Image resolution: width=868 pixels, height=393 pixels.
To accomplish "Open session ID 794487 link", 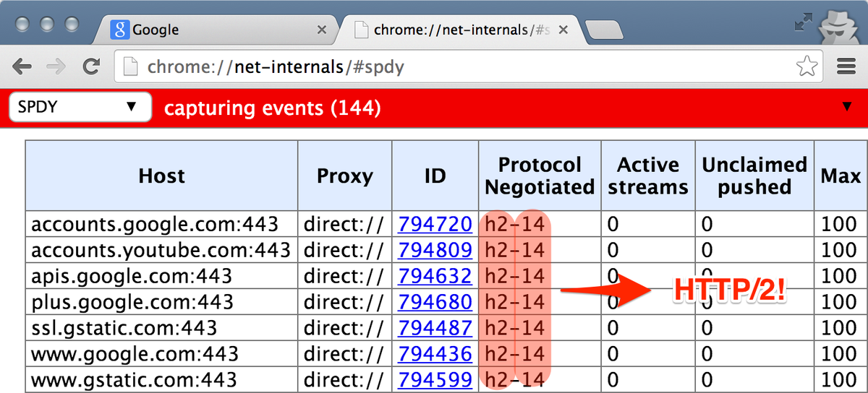I will pyautogui.click(x=435, y=328).
